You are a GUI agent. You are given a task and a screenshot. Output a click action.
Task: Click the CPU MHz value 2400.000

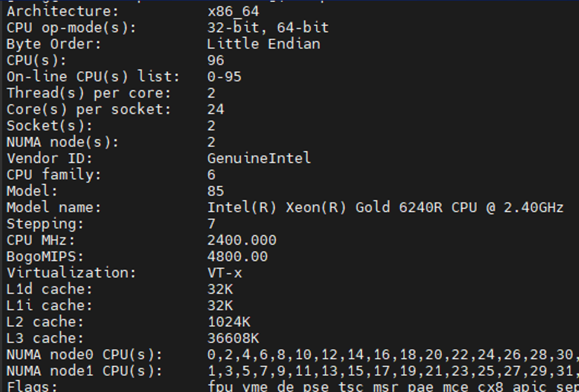coord(242,240)
